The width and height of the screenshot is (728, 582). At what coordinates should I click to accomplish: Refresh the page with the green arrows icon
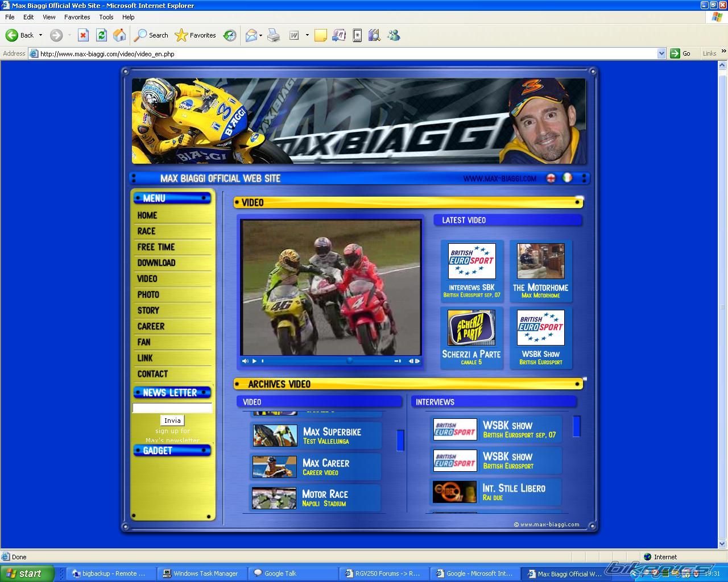[101, 35]
